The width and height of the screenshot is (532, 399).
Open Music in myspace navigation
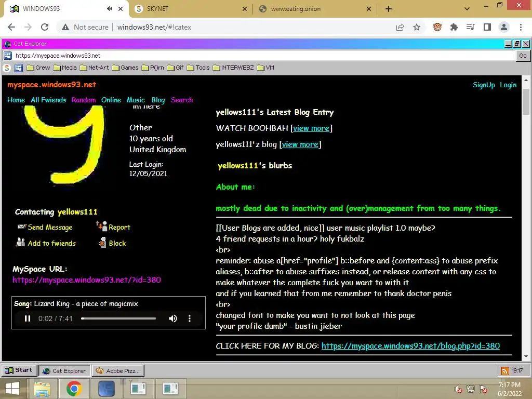[x=136, y=100]
